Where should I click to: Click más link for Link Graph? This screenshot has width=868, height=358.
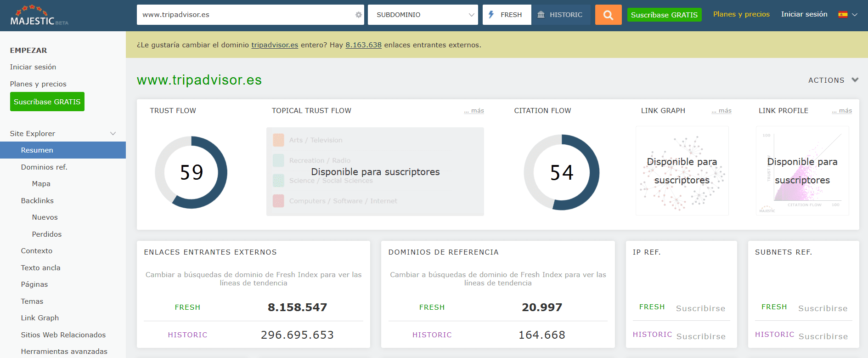click(x=721, y=111)
